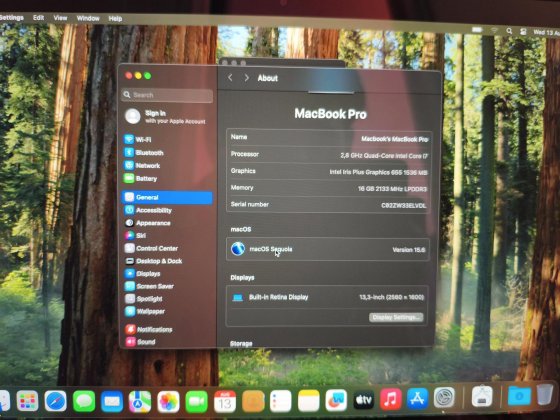Screen dimensions: 560x420
Task: Open the Window menu
Action: [x=88, y=18]
